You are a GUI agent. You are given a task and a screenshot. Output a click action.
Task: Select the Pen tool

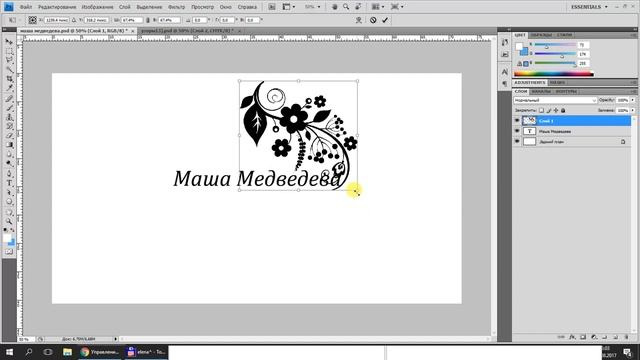(9, 173)
